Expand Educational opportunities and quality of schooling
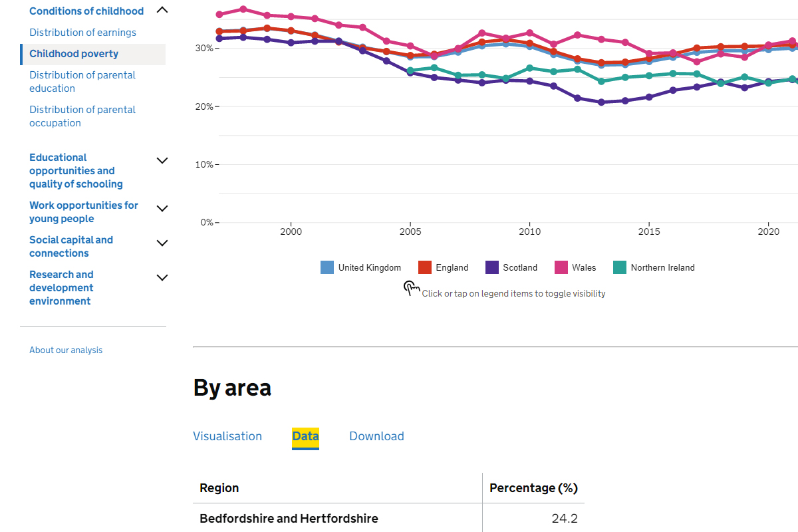Viewport: 798px width, 532px height. (162, 160)
